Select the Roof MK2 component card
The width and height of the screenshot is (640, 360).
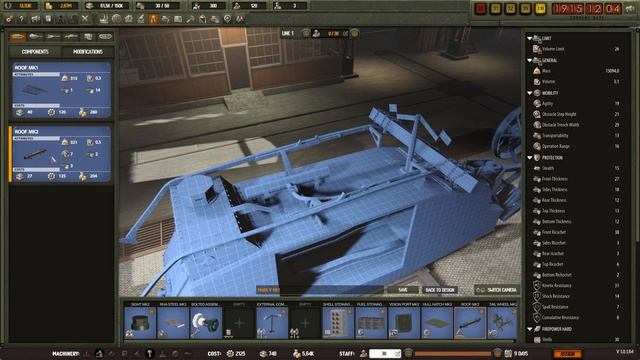(x=61, y=154)
